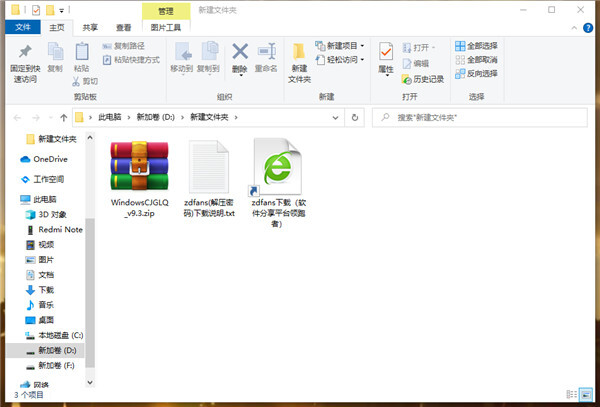Click the Paste (粘贴) clipboard icon
The width and height of the screenshot is (600, 407).
pyautogui.click(x=82, y=51)
